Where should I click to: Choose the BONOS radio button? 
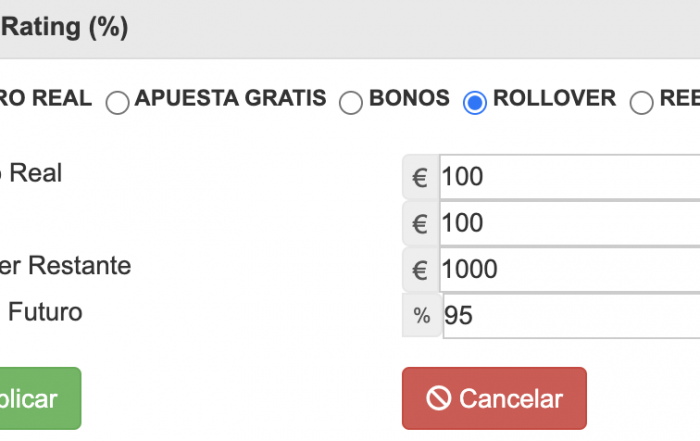(x=350, y=103)
